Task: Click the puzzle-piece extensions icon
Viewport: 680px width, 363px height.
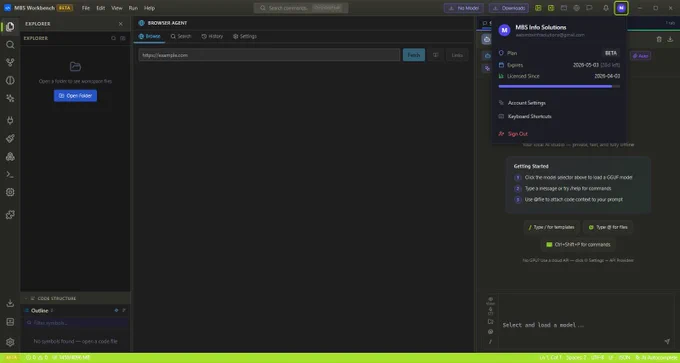Action: (10, 215)
